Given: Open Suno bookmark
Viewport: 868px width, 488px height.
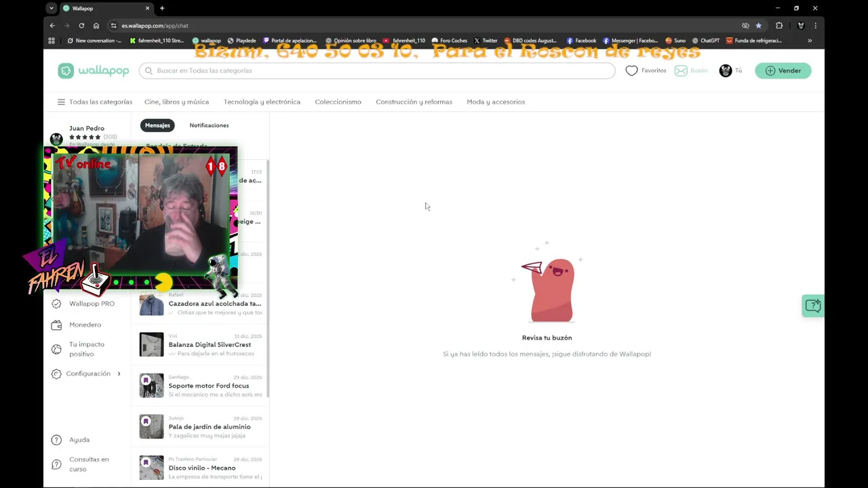Looking at the screenshot, I should pos(675,41).
